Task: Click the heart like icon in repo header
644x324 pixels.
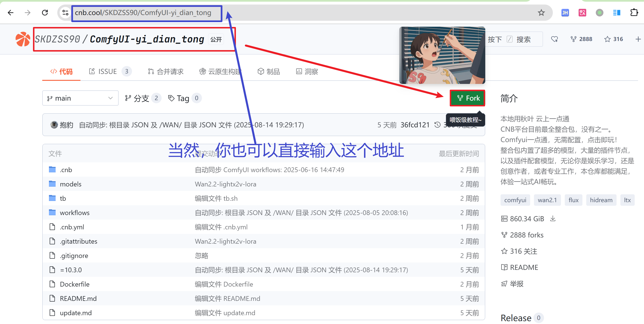Action: [x=554, y=39]
